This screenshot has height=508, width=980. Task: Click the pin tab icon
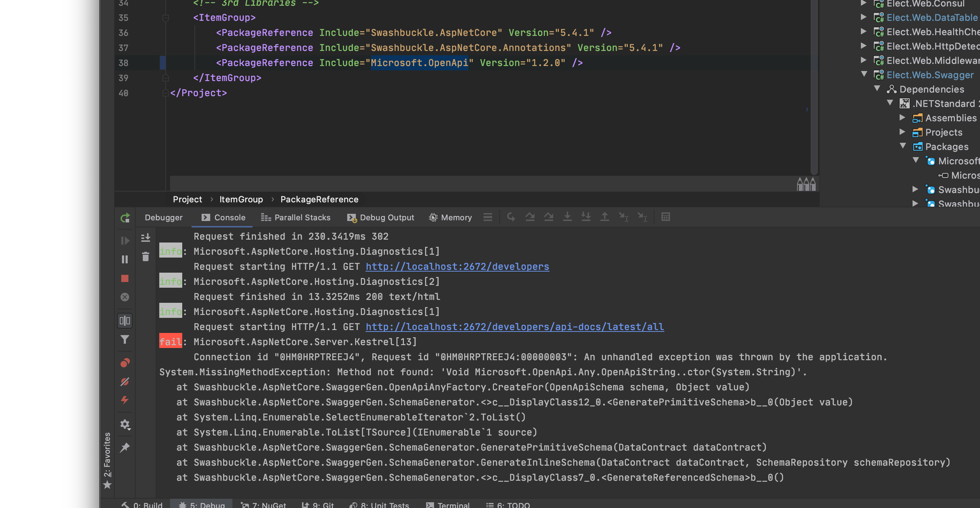click(125, 447)
